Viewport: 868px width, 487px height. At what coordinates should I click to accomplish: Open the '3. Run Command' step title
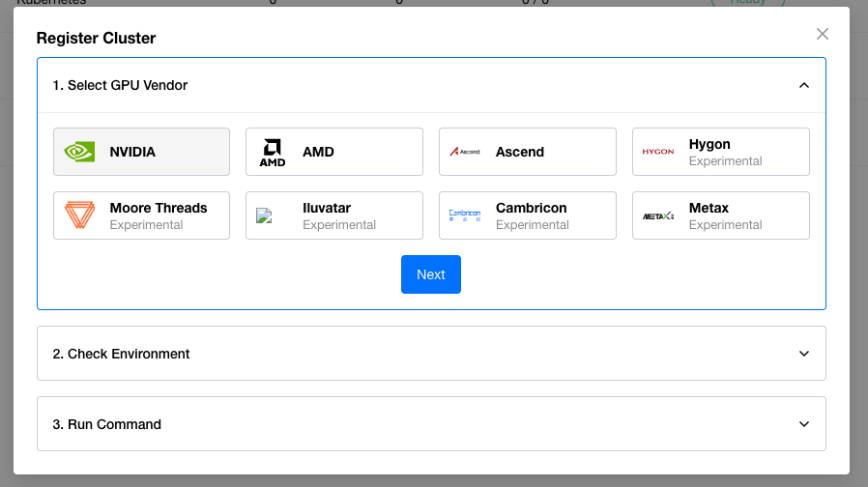point(106,424)
